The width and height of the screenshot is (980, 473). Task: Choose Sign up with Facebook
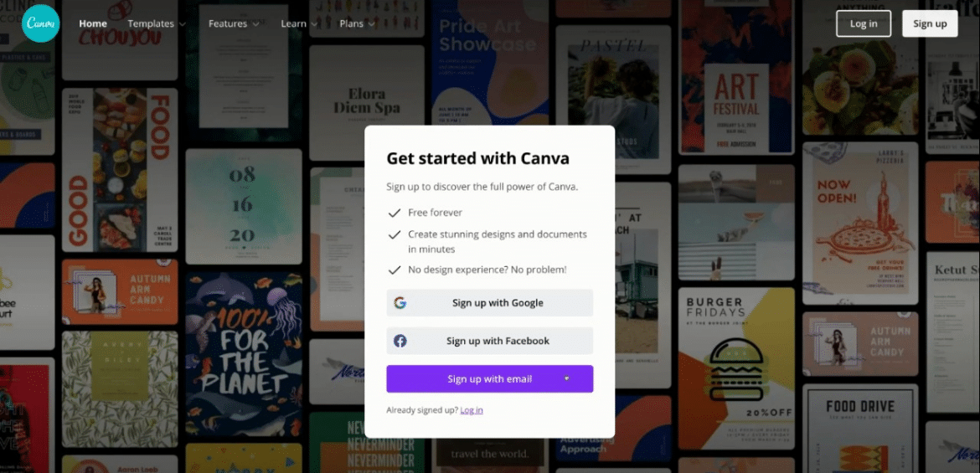[x=489, y=342]
